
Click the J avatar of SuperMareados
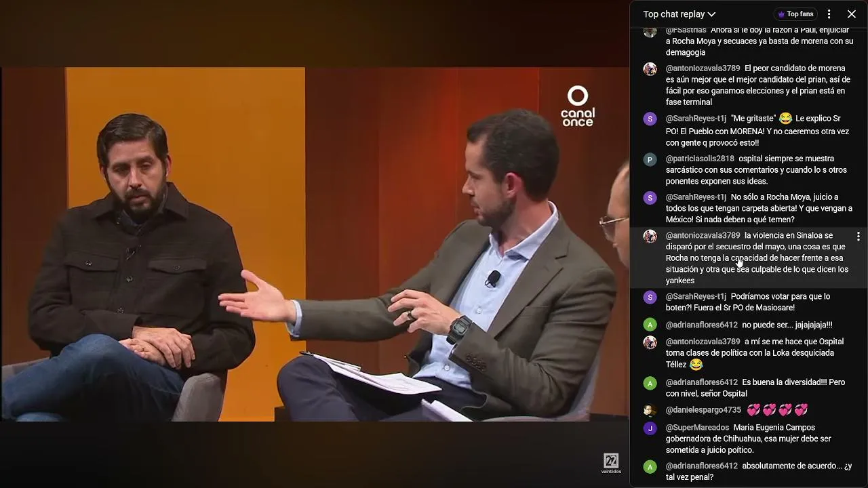pyautogui.click(x=650, y=428)
